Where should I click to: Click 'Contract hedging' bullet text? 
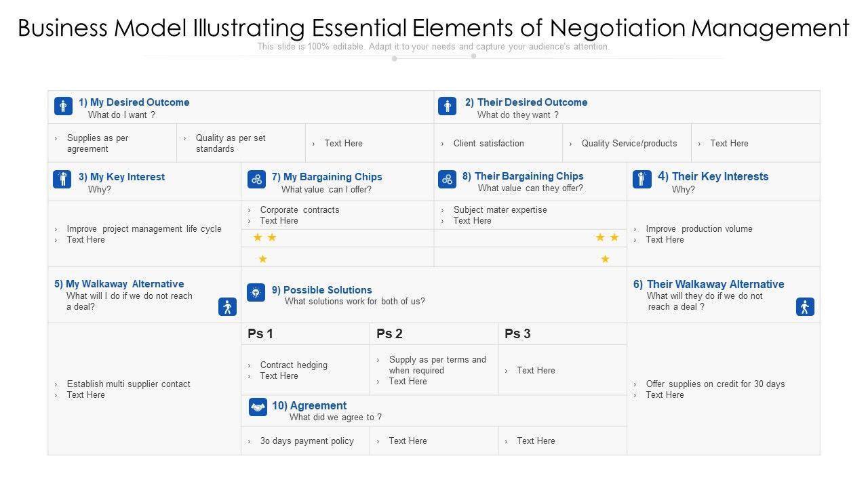(x=294, y=365)
